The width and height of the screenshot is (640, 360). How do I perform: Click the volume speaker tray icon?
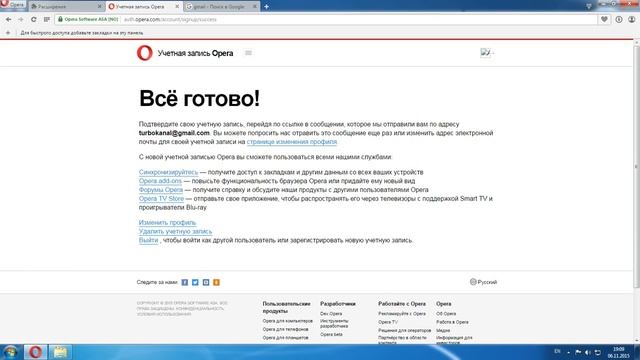[x=588, y=352]
